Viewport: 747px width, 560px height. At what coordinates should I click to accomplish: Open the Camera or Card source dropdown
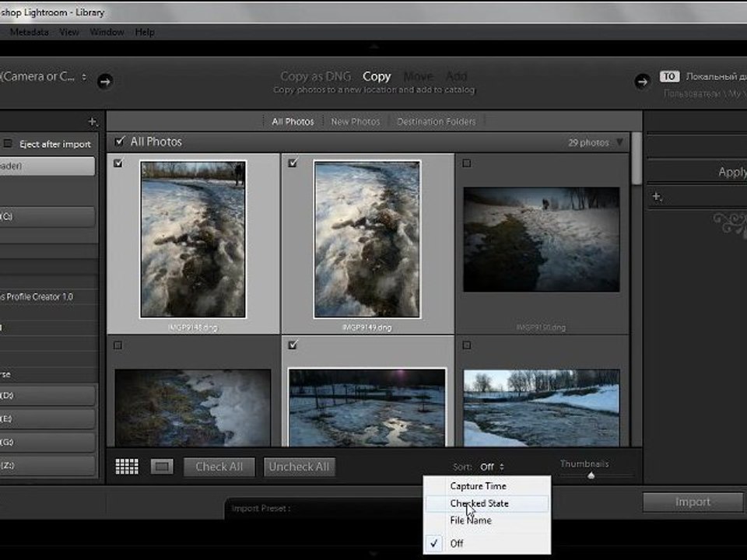click(44, 76)
